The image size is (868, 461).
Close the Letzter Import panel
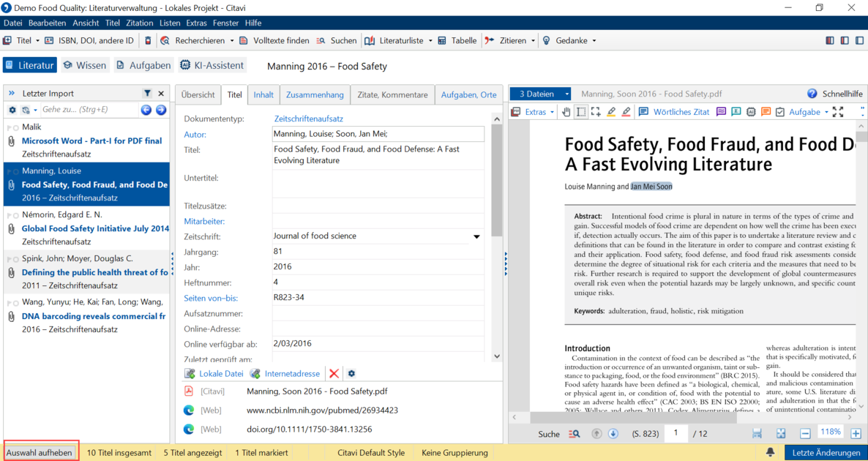(x=161, y=94)
